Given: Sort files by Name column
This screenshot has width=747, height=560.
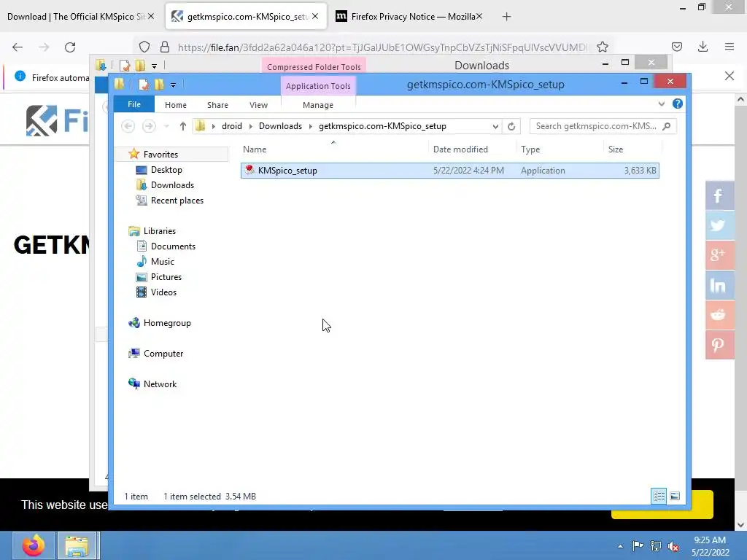Looking at the screenshot, I should [255, 149].
